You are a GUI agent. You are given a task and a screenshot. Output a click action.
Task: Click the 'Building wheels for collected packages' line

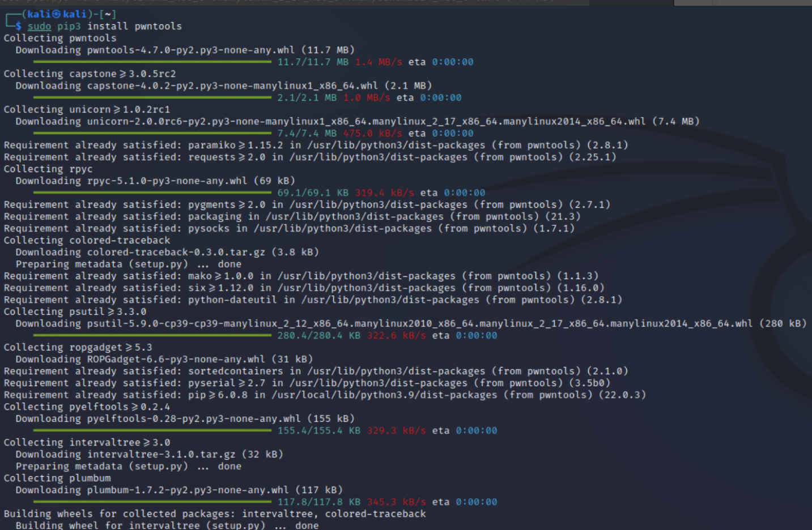215,514
